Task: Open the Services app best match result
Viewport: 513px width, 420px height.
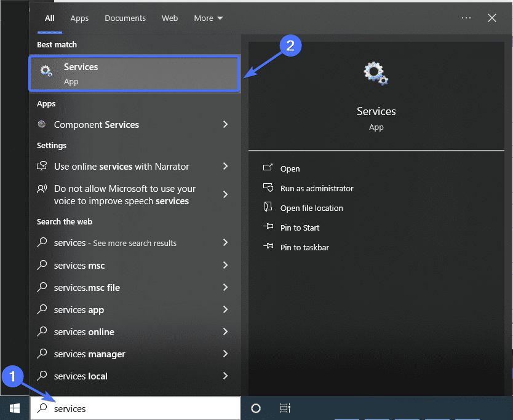Action: pyautogui.click(x=135, y=74)
